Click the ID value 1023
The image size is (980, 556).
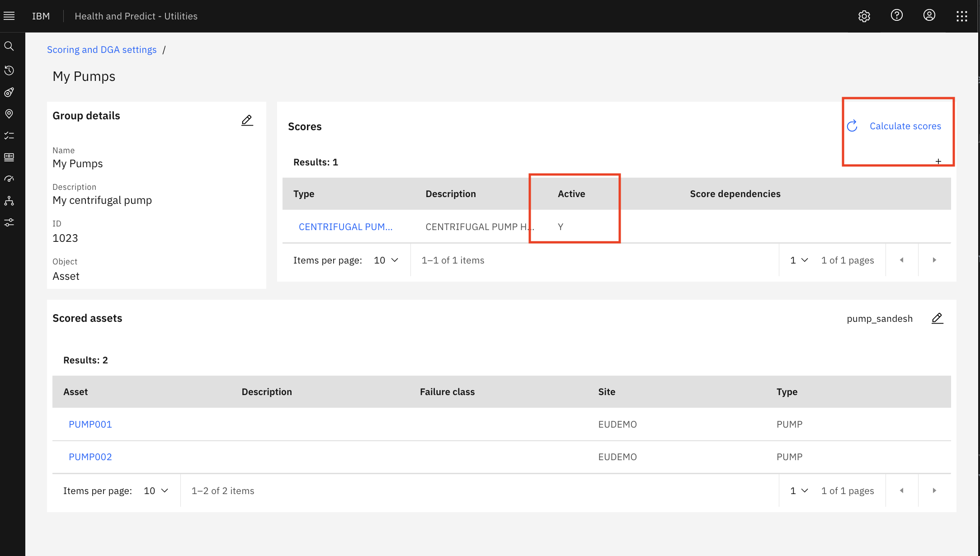[x=65, y=238]
